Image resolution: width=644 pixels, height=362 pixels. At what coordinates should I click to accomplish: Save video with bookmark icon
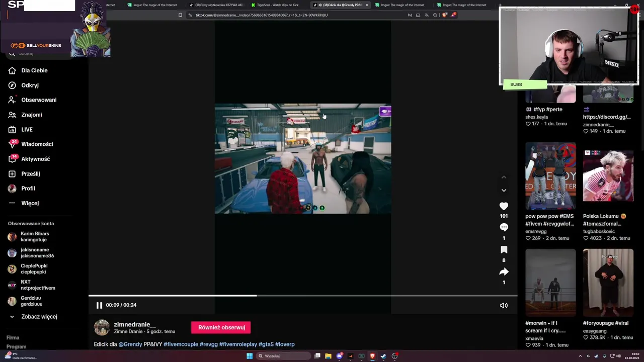[x=504, y=250]
